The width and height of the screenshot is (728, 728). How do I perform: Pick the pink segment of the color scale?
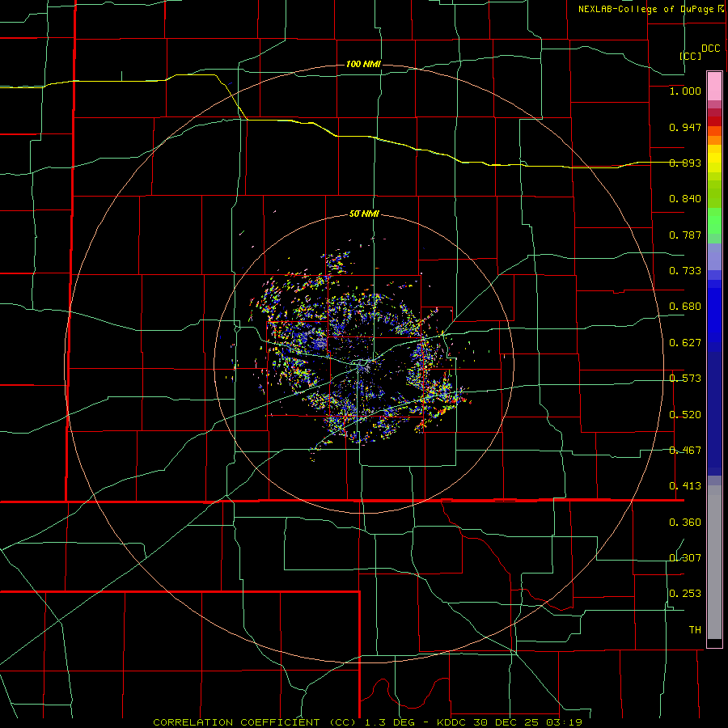pos(714,87)
